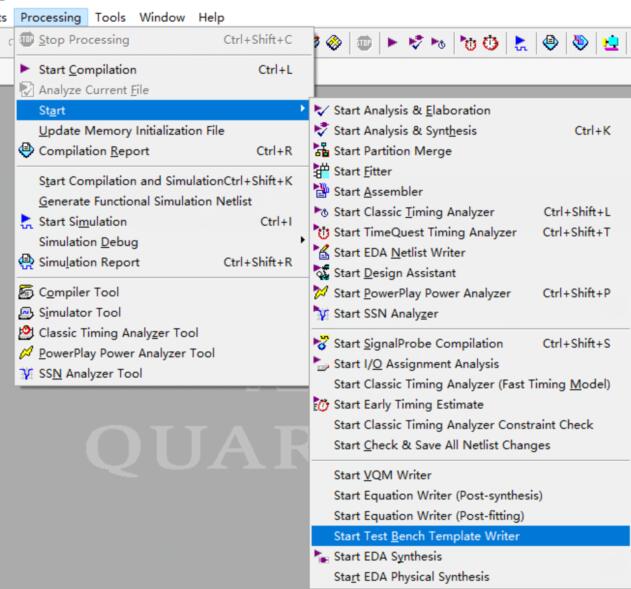631x589 pixels.
Task: Select Start Test Bench Template Writer
Action: tap(470, 536)
